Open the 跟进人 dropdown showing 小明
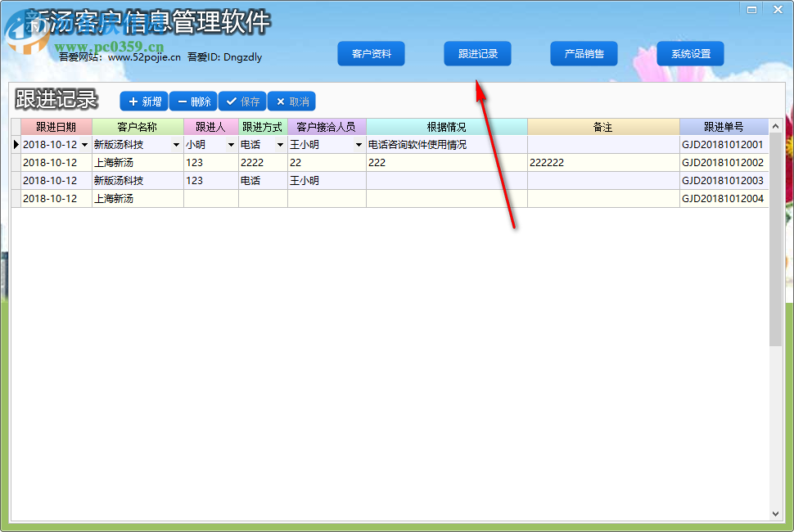794x532 pixels. (x=230, y=144)
